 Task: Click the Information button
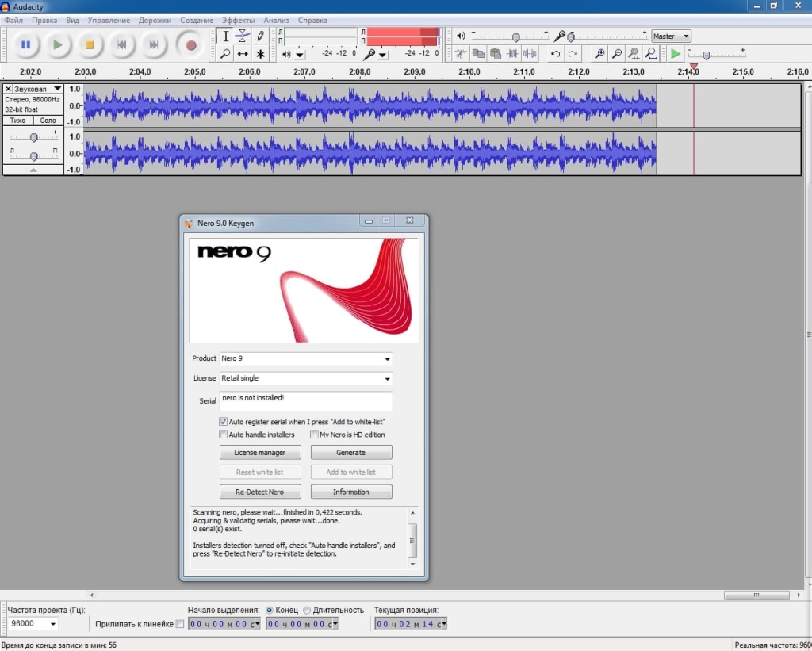pos(351,492)
